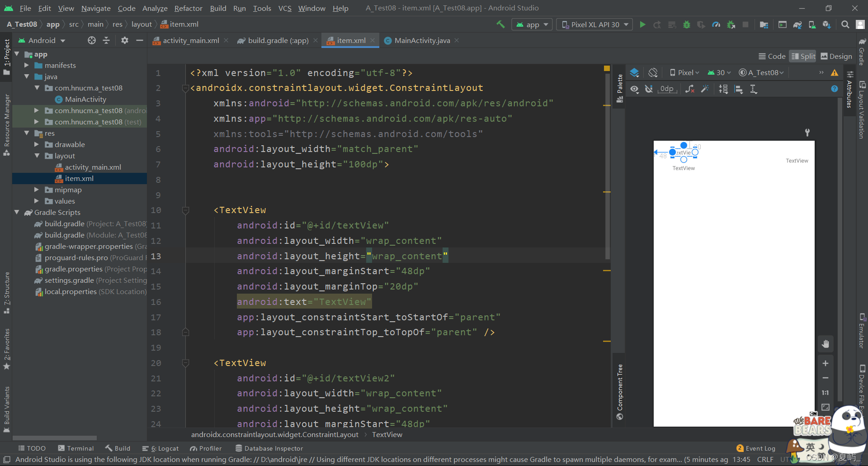
Task: Click Clear All Constraints icon
Action: tap(689, 89)
